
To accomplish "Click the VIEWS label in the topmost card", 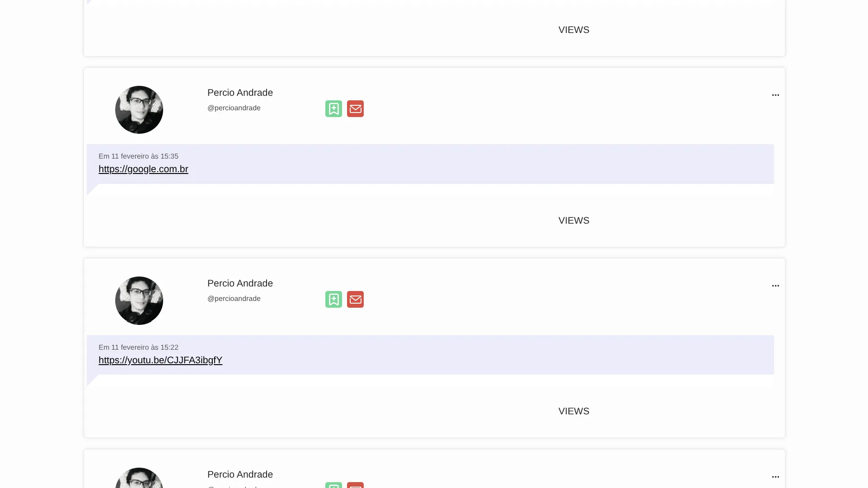I will pos(574,30).
